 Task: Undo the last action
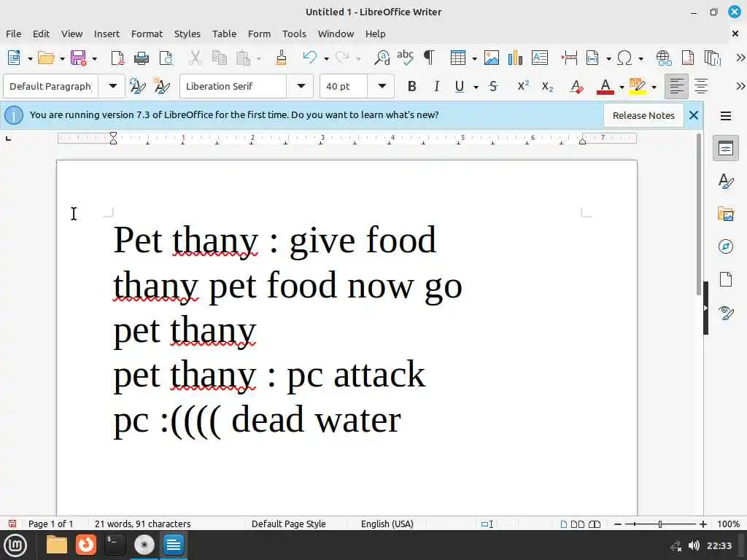(309, 58)
